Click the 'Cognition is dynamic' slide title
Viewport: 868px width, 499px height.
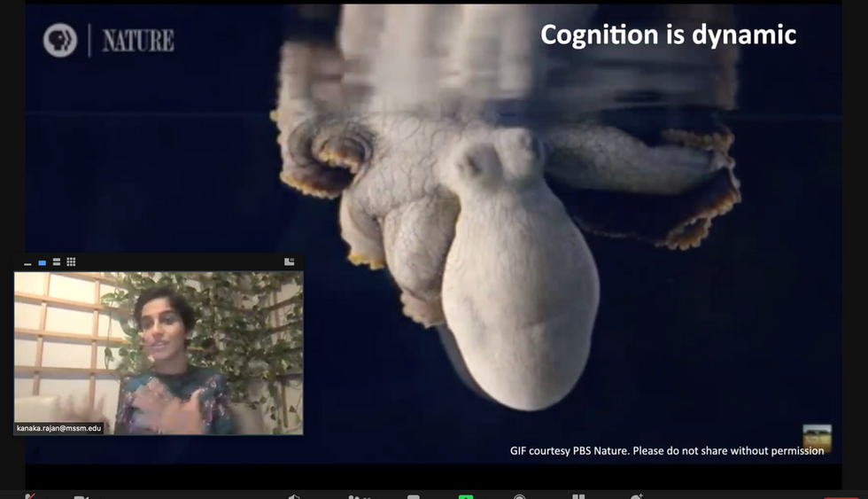tap(668, 35)
